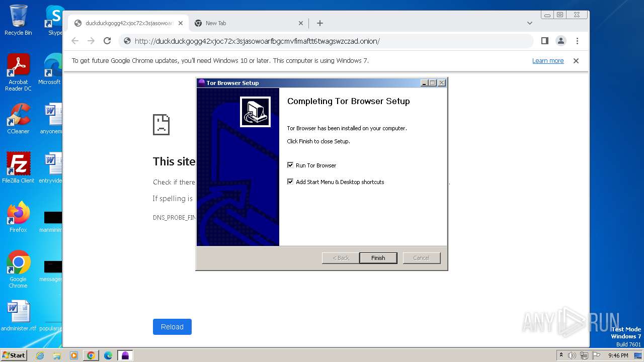The width and height of the screenshot is (644, 362).
Task: Open FileZilla Client desktop shortcut
Action: pos(18,168)
